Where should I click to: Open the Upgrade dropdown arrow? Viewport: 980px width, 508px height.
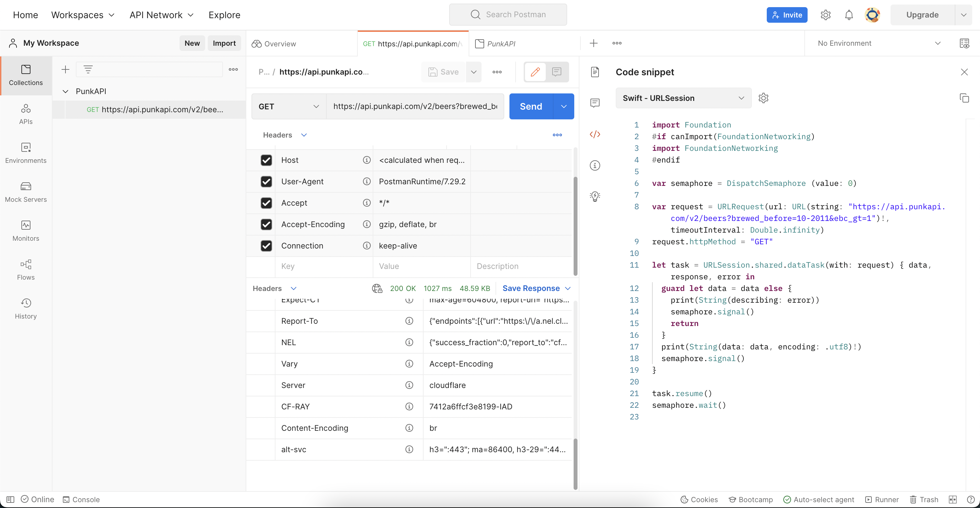click(963, 15)
